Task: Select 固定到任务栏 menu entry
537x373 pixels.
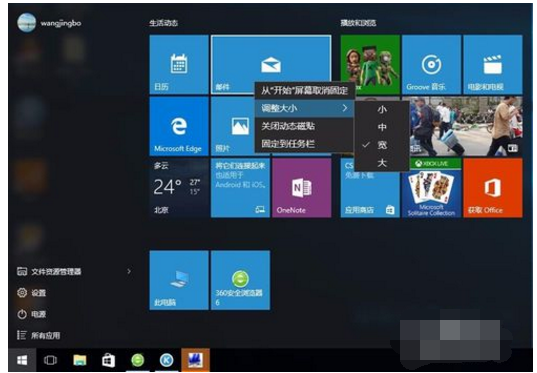Action: click(304, 144)
